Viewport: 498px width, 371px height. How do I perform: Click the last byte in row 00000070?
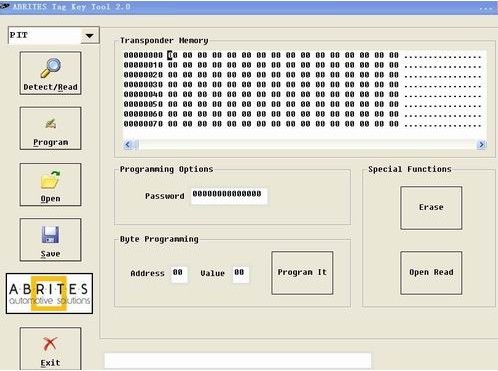coord(394,124)
